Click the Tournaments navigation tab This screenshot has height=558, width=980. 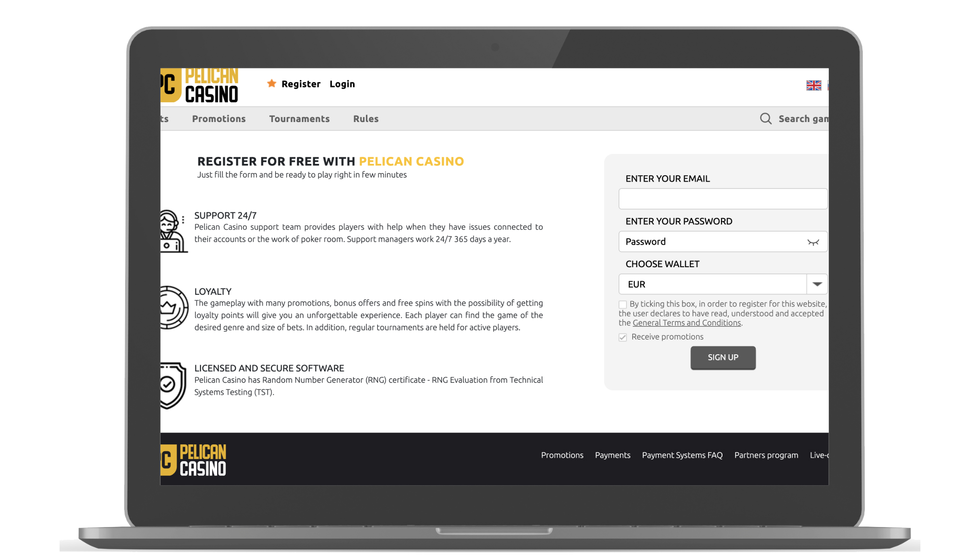299,118
